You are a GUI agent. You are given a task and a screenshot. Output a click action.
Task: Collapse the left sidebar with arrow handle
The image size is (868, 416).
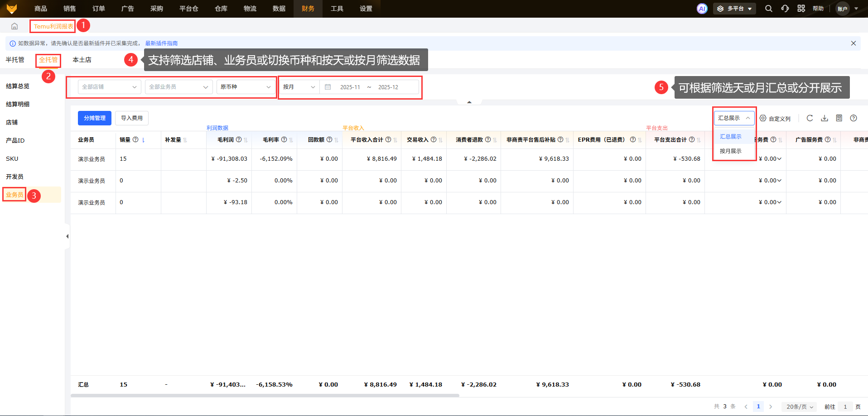67,236
